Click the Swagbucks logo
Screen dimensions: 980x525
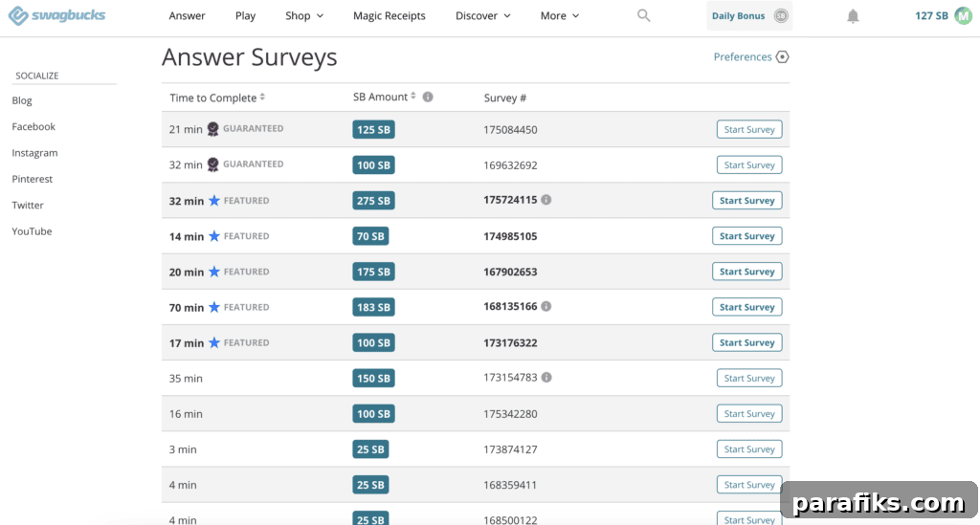pyautogui.click(x=56, y=15)
